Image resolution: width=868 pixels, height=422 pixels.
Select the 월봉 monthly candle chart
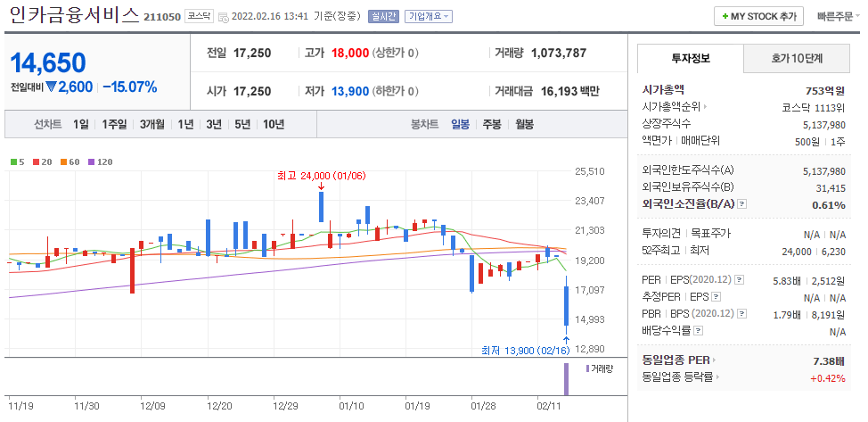coord(524,124)
